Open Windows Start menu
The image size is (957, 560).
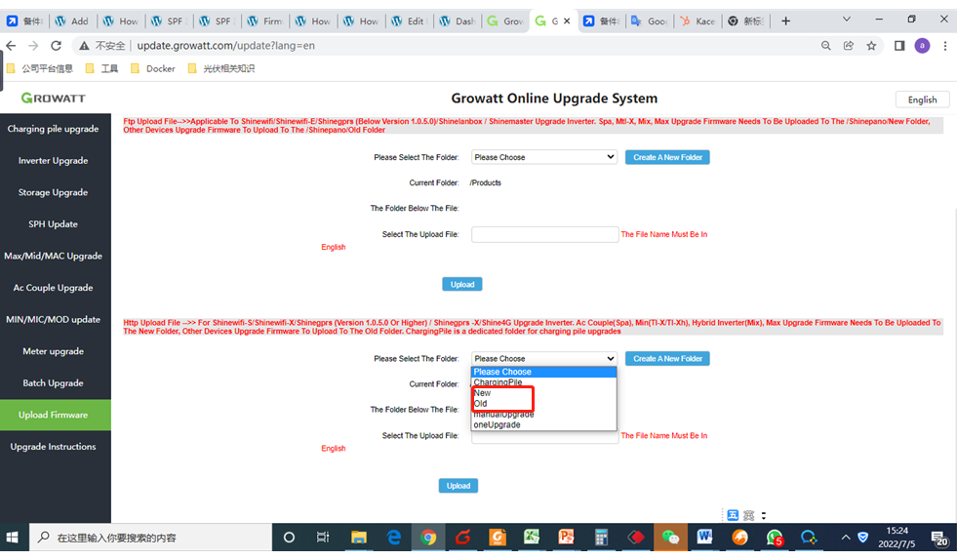13,538
